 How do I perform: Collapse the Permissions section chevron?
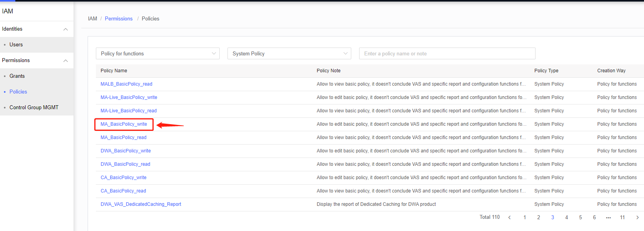pos(66,60)
